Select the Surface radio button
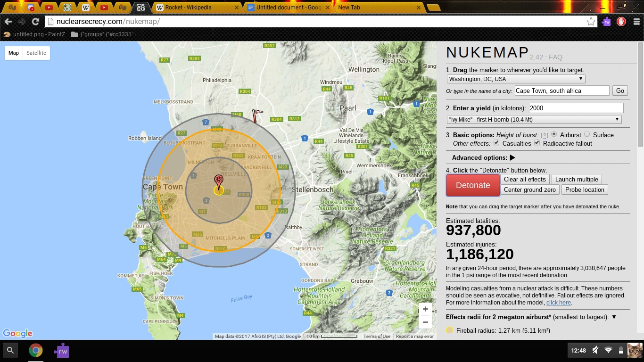This screenshot has height=362, width=644. [x=587, y=134]
